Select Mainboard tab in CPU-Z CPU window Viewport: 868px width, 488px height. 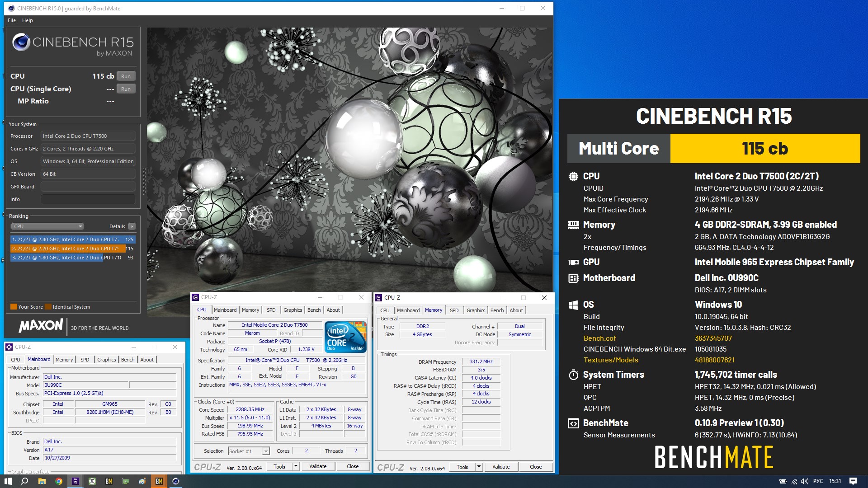pos(225,310)
